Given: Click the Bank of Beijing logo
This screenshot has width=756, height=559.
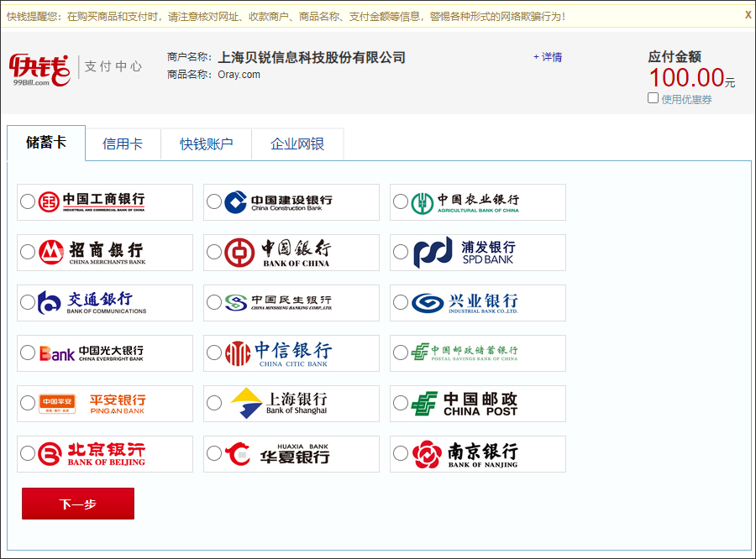Looking at the screenshot, I should pos(92,454).
